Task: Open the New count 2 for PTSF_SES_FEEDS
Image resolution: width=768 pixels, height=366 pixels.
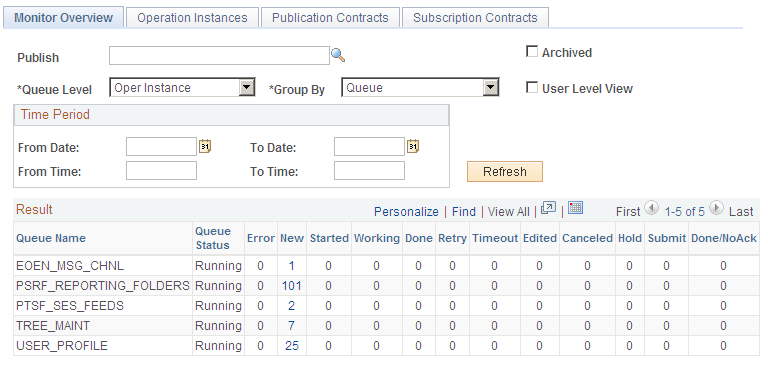Action: [292, 306]
